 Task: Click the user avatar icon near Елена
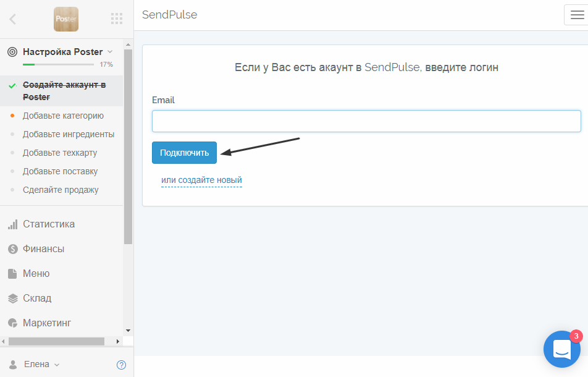pyautogui.click(x=13, y=364)
